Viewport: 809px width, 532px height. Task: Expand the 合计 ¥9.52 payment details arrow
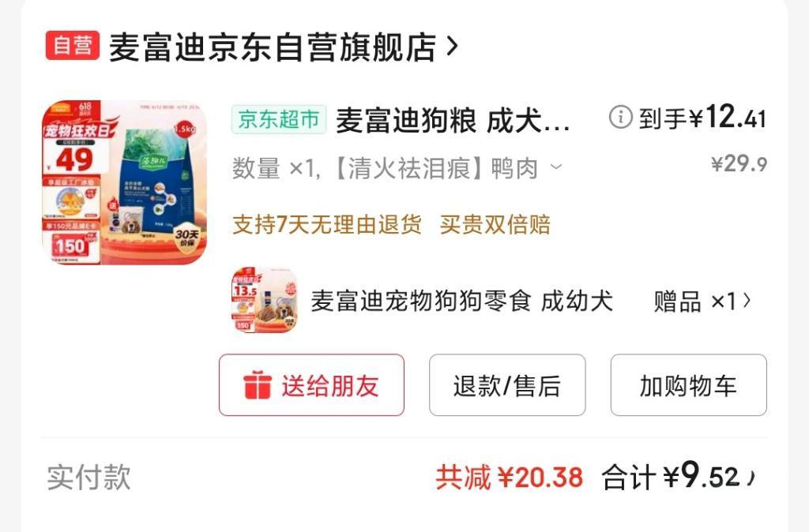751,478
